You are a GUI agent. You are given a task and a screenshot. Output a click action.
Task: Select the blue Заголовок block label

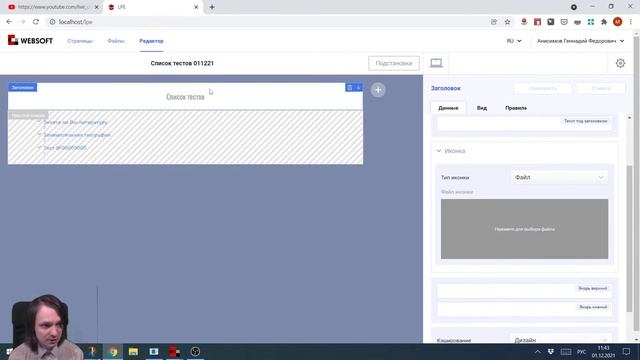[x=22, y=87]
